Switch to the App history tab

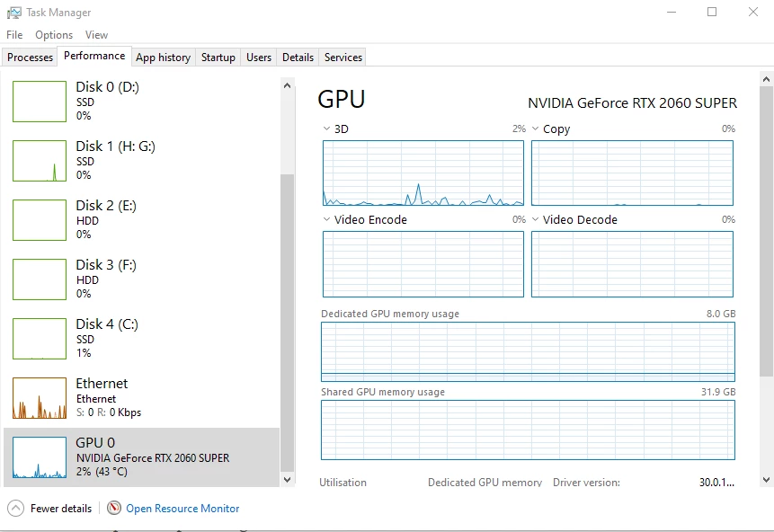click(x=164, y=58)
